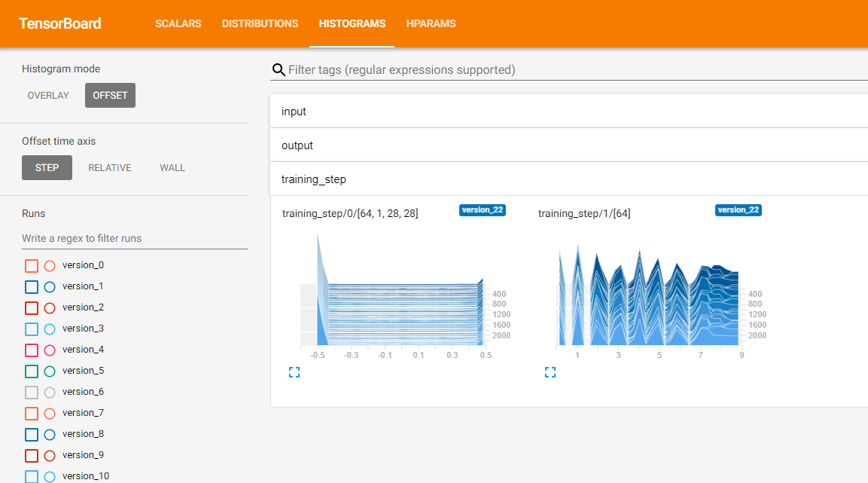The height and width of the screenshot is (483, 868).
Task: Show only version_3 using its radio circle
Action: click(x=50, y=329)
